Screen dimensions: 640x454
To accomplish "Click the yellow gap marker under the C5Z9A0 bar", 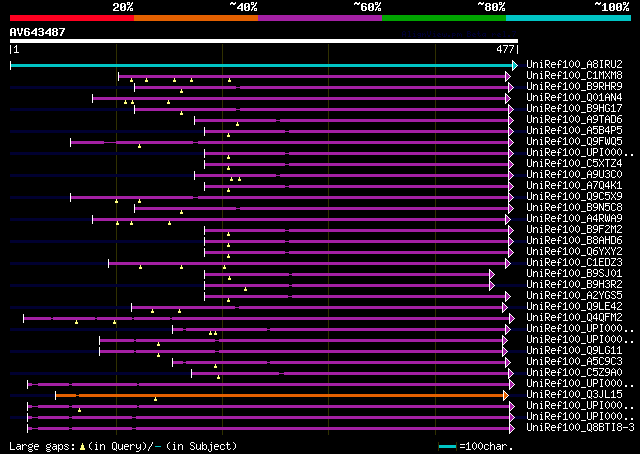I will pos(218,377).
